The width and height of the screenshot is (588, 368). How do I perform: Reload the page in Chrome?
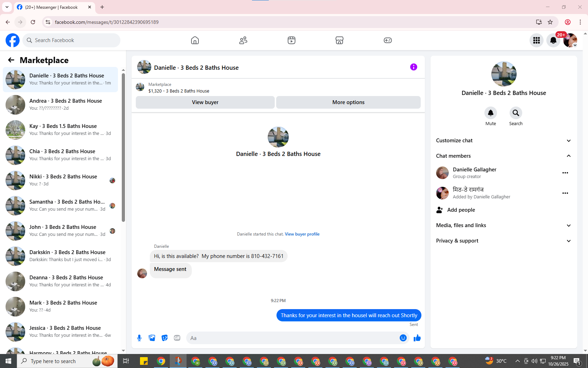tap(33, 22)
